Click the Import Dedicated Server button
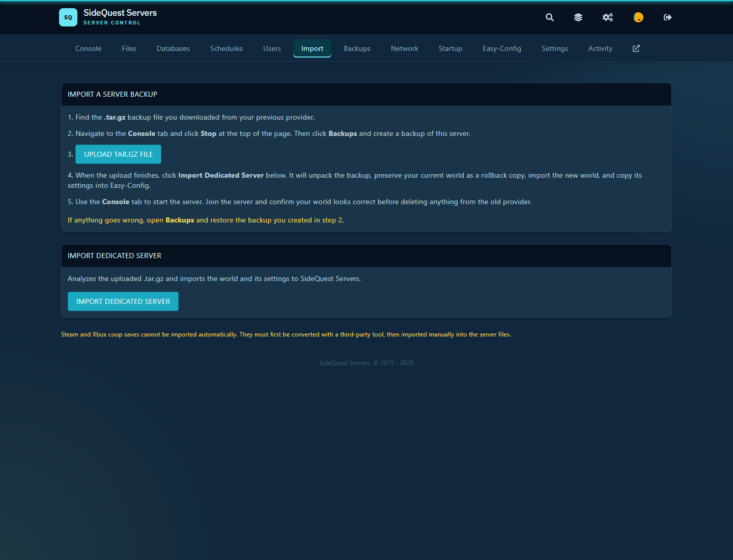This screenshot has width=733, height=560. click(123, 301)
